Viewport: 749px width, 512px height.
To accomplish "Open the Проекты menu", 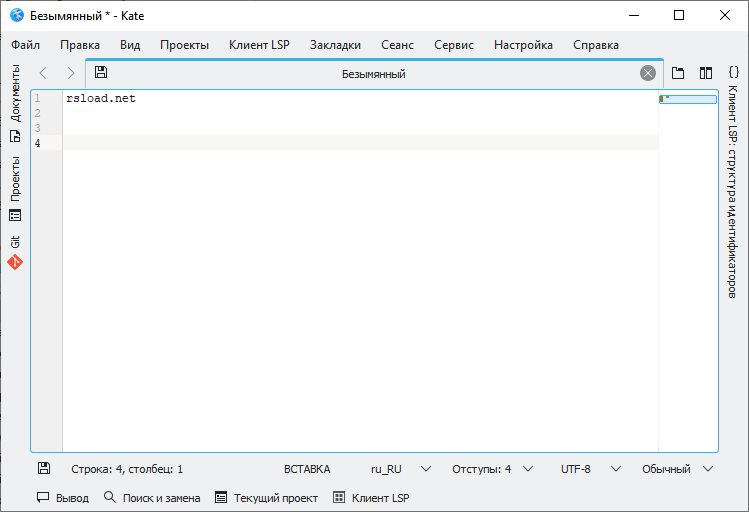I will tap(184, 45).
